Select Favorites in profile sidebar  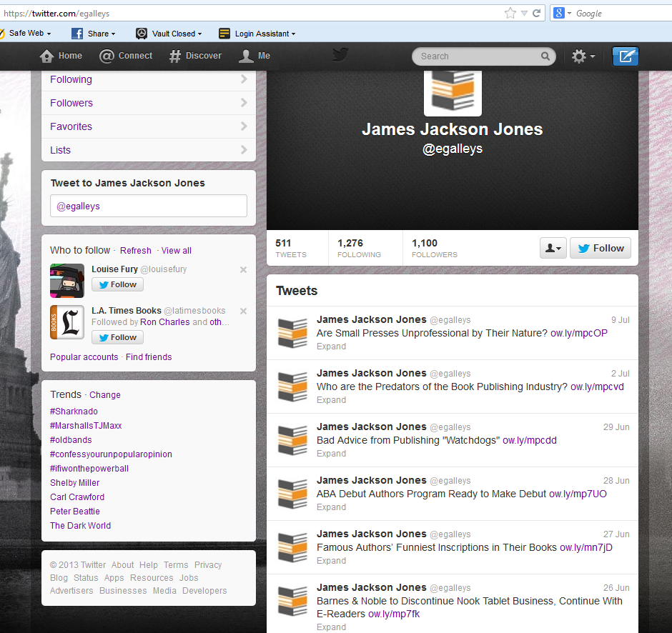[71, 126]
